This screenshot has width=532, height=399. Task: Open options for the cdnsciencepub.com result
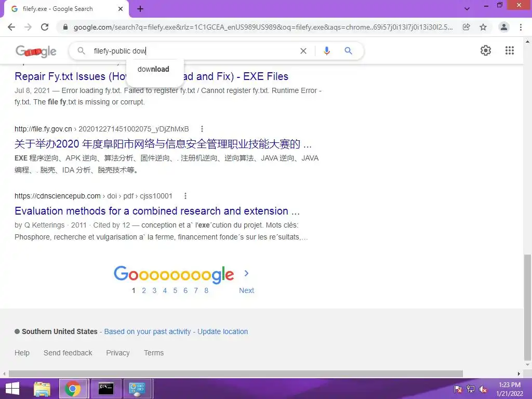[x=185, y=196]
